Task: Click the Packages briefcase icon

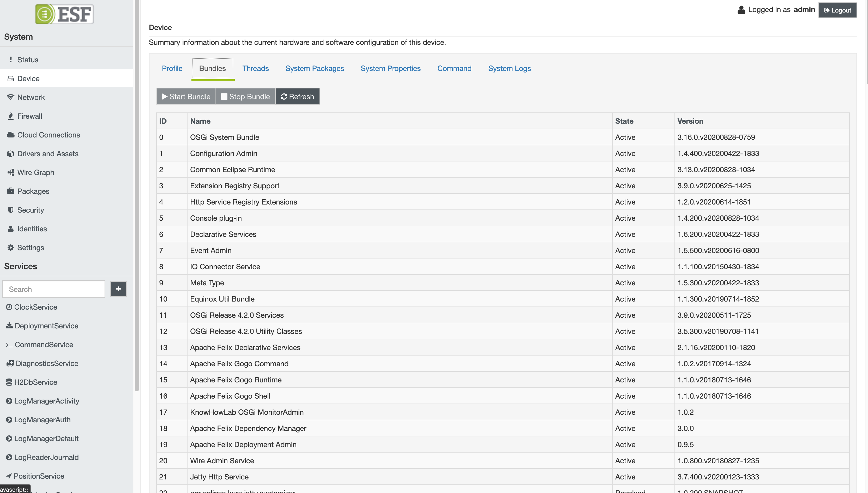Action: (10, 191)
